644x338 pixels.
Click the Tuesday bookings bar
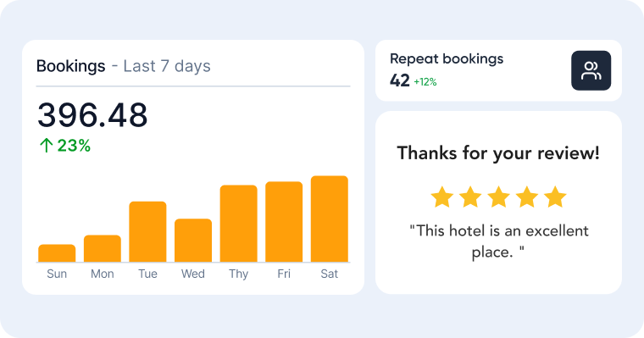pos(147,231)
